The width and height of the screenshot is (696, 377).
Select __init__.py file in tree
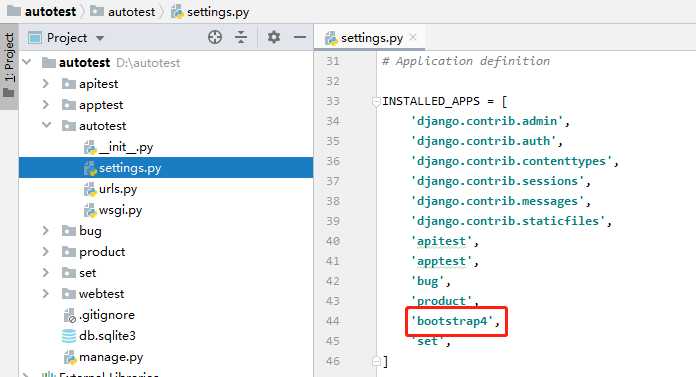(126, 147)
